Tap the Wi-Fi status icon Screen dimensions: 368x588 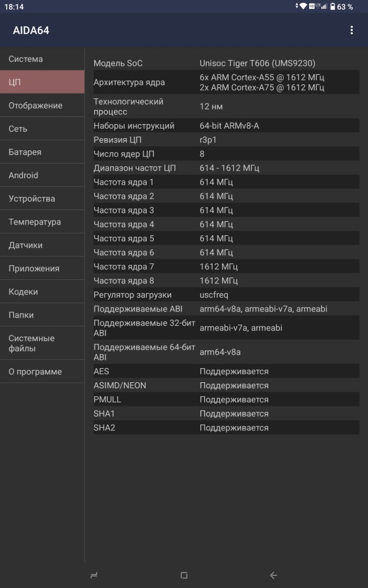[x=303, y=6]
